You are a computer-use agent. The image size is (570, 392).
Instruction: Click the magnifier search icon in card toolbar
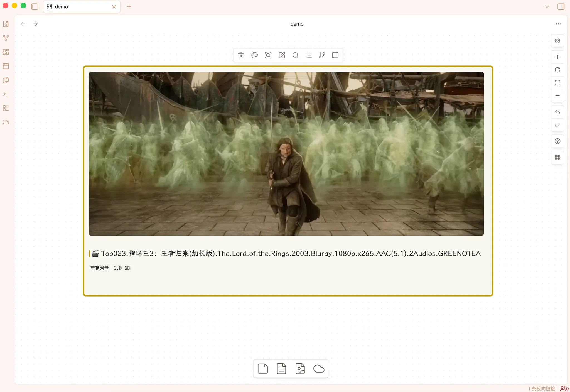point(295,55)
